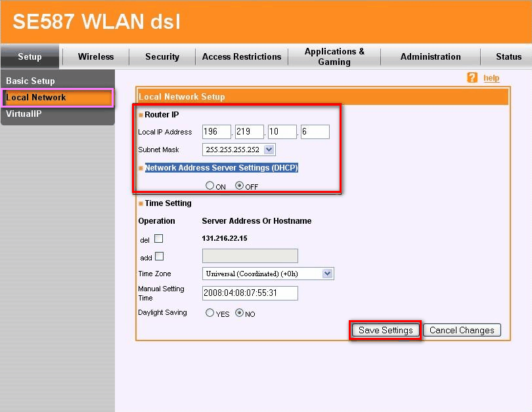This screenshot has width=532, height=412.
Task: Click the Save Settings button
Action: tap(386, 330)
